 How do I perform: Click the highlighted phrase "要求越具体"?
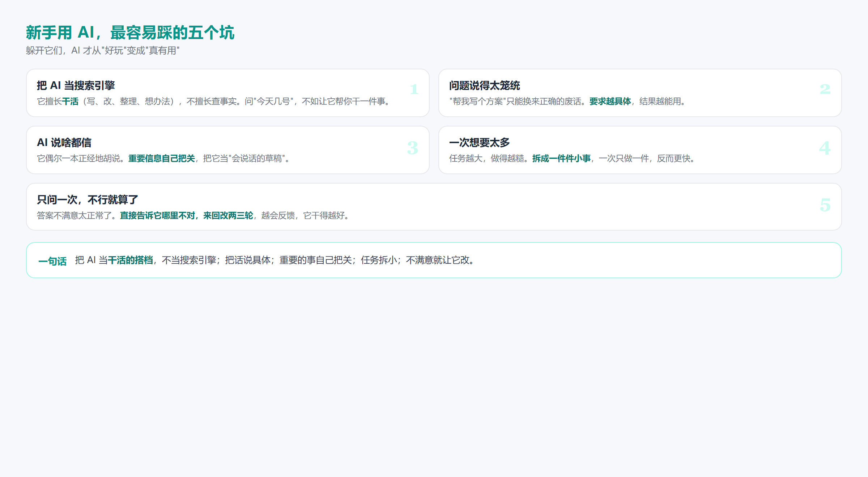point(610,102)
